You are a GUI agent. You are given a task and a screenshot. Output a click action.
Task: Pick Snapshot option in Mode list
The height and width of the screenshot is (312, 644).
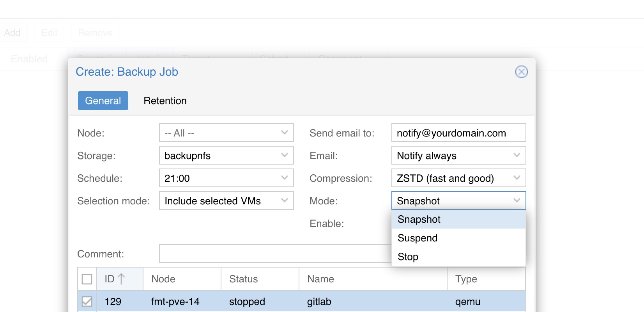point(419,219)
